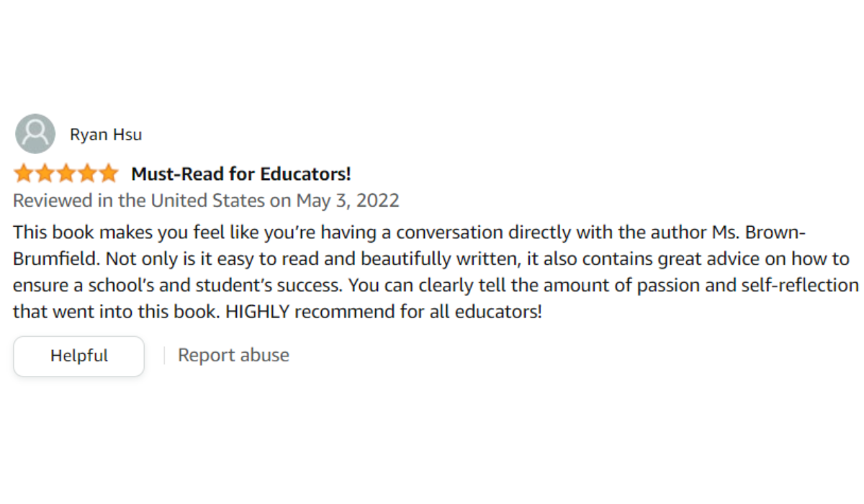Open the 'Must-Read for Educators!' review title

click(240, 174)
